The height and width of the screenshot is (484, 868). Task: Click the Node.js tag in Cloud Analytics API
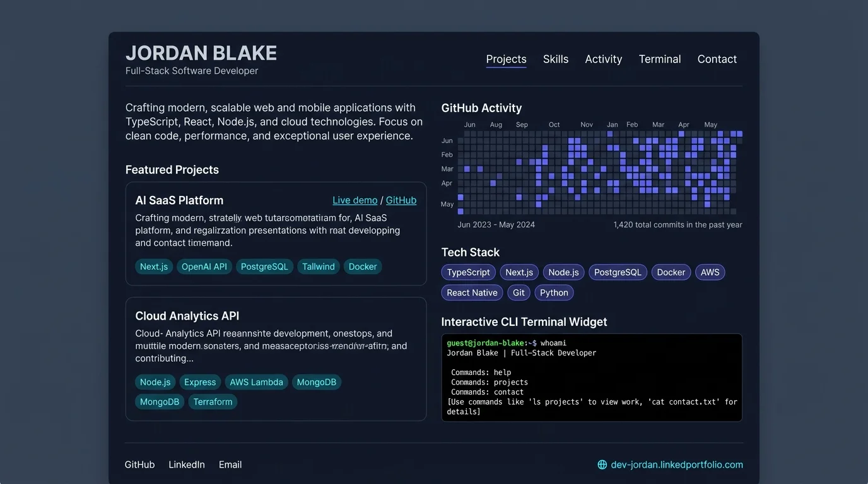tap(155, 382)
